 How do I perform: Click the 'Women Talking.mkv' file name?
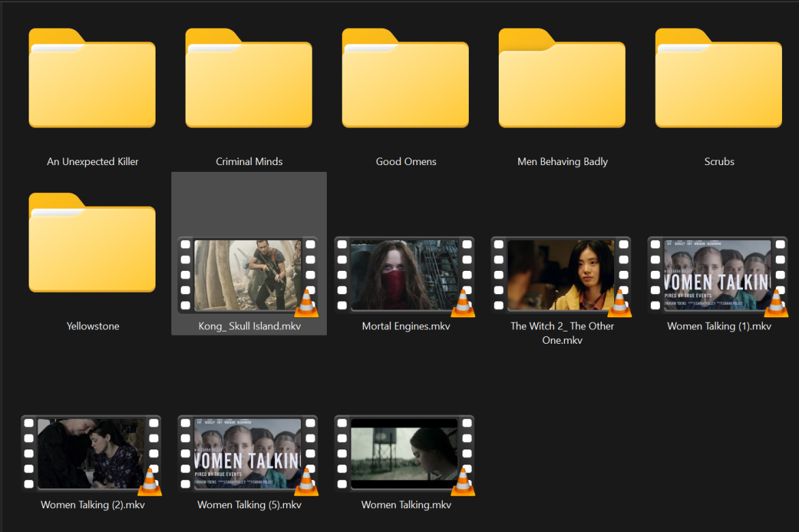pos(406,505)
